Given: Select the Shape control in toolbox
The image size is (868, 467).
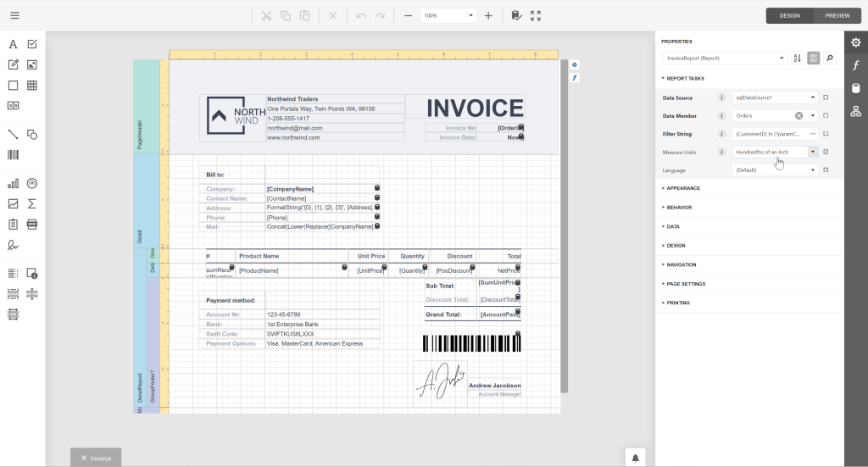Looking at the screenshot, I should coord(32,135).
